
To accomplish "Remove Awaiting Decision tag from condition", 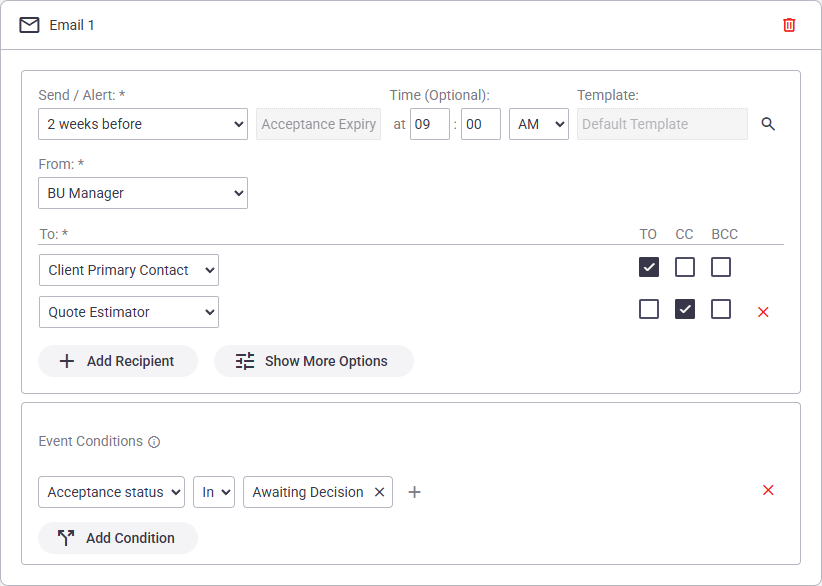I will click(x=380, y=492).
